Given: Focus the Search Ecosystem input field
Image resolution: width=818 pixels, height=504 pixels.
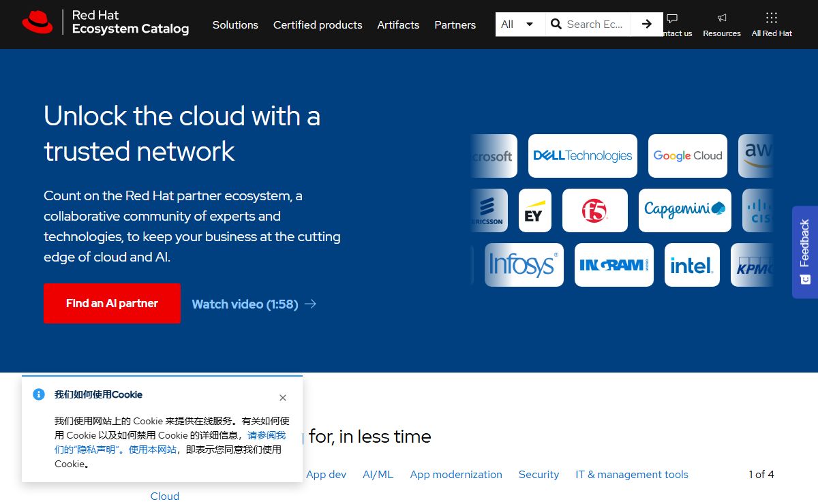Looking at the screenshot, I should click(594, 25).
